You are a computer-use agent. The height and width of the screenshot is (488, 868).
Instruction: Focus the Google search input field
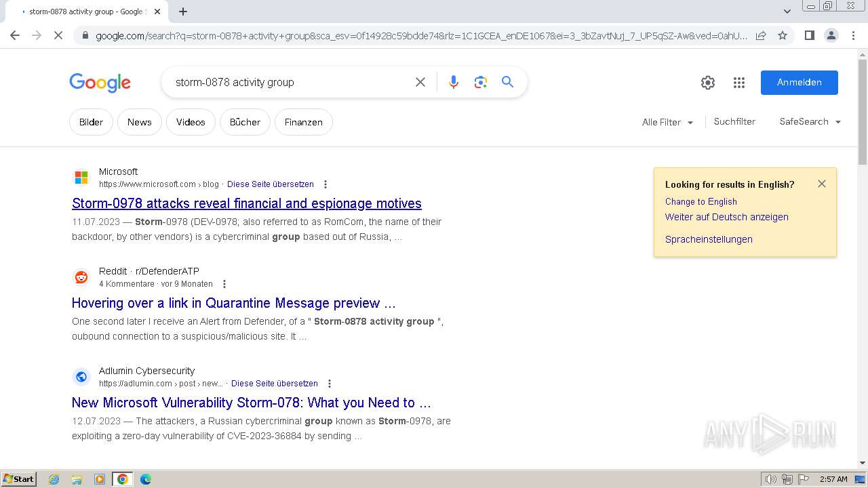pyautogui.click(x=288, y=82)
